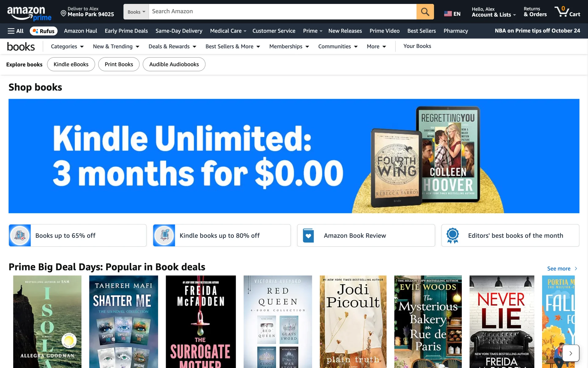The width and height of the screenshot is (588, 368).
Task: Click the Amazon Book Review bookmark icon
Action: [308, 236]
